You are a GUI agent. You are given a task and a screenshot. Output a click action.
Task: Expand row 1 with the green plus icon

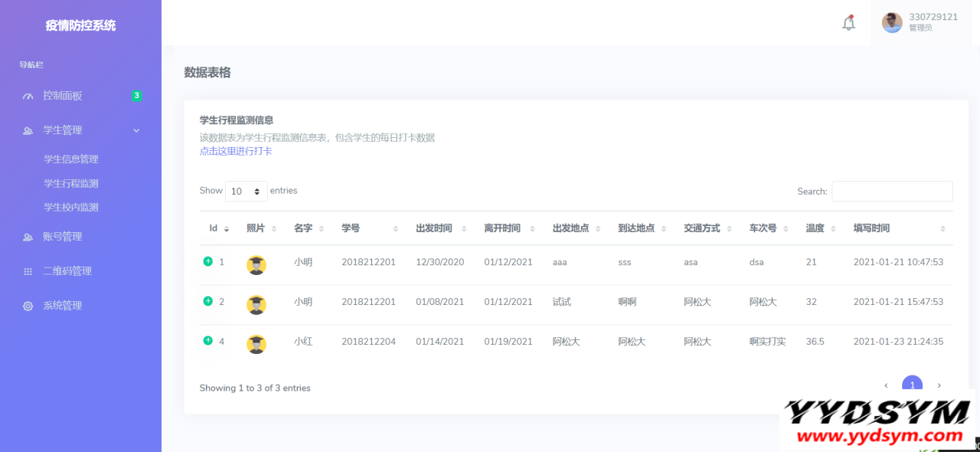(207, 261)
